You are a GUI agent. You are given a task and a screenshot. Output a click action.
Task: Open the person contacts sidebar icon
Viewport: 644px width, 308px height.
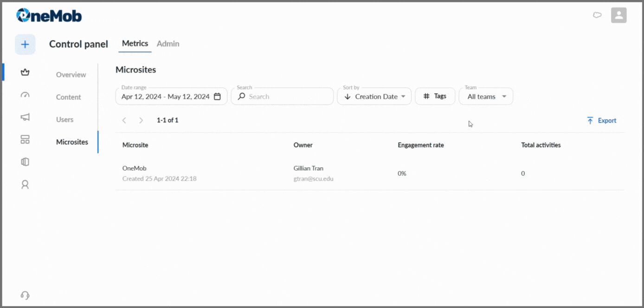pos(25,184)
